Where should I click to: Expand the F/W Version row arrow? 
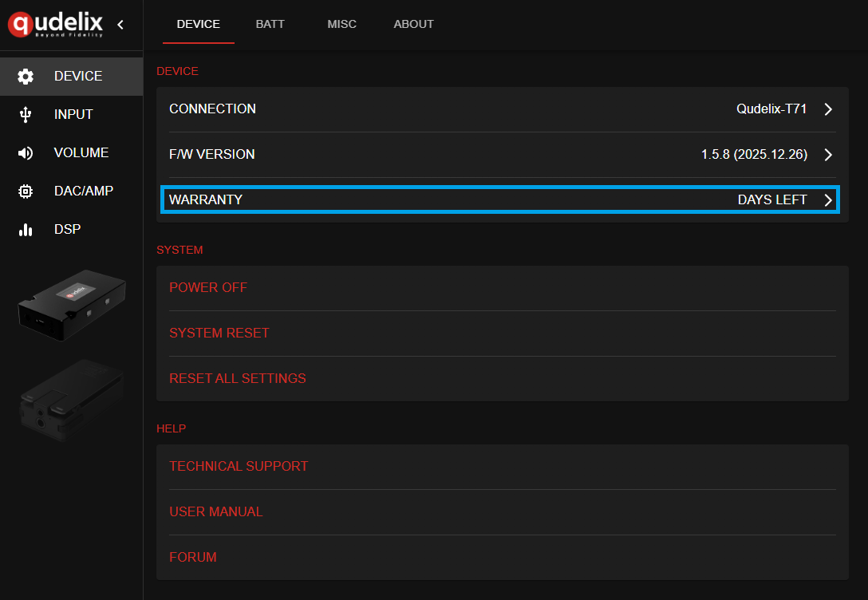click(828, 155)
